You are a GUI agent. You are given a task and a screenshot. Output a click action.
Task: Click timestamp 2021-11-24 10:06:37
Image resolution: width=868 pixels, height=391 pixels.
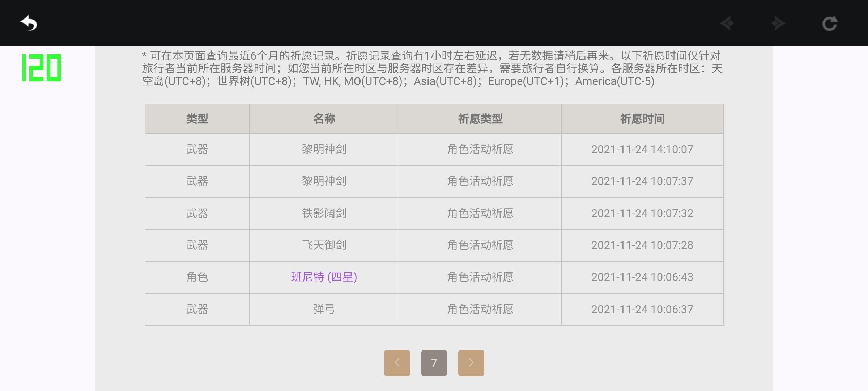642,309
